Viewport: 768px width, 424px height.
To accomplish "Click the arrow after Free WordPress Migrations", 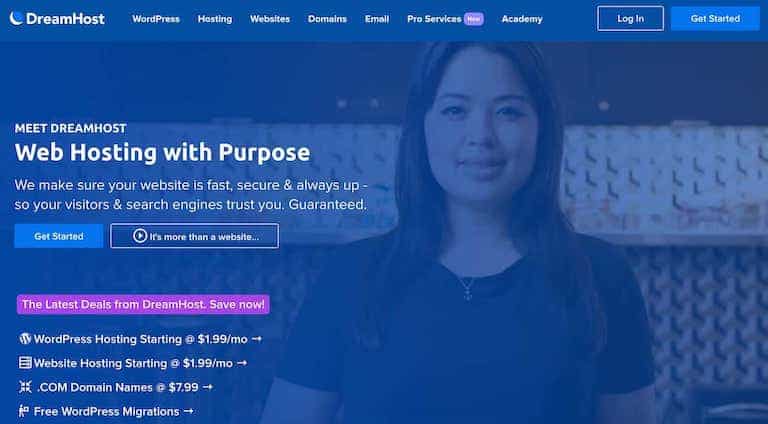I will click(x=188, y=411).
